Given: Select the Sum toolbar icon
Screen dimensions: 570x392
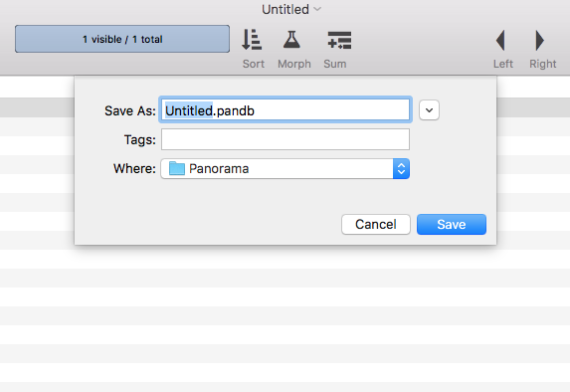Looking at the screenshot, I should click(339, 40).
